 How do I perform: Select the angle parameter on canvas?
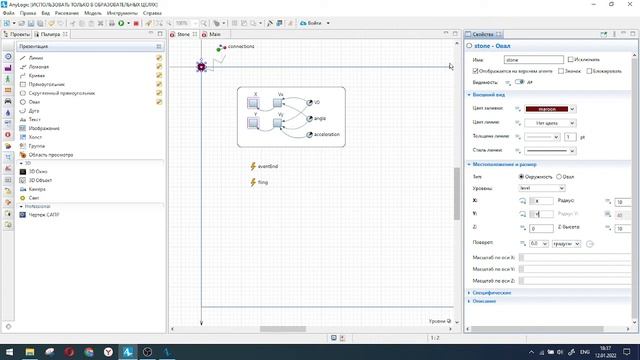[316, 118]
